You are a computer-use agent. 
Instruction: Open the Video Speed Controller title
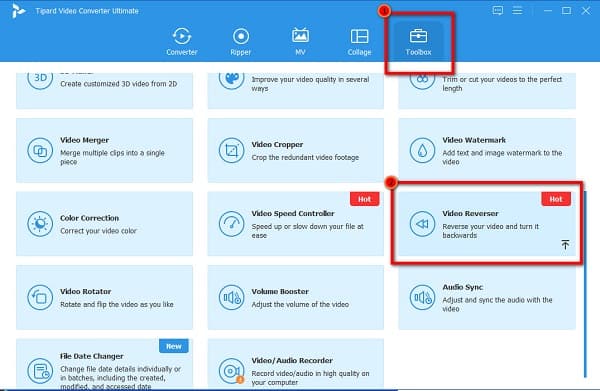293,213
